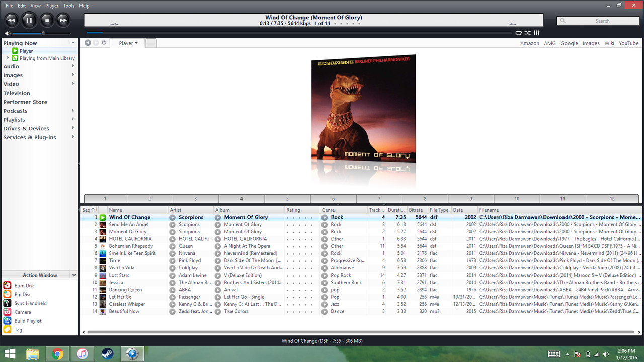
Task: Collapse the Playing Now section arrow
Action: coord(73,43)
